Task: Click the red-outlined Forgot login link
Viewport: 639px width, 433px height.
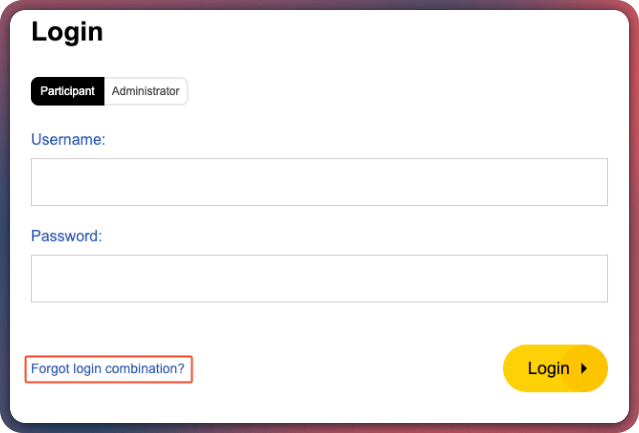Action: coord(108,369)
